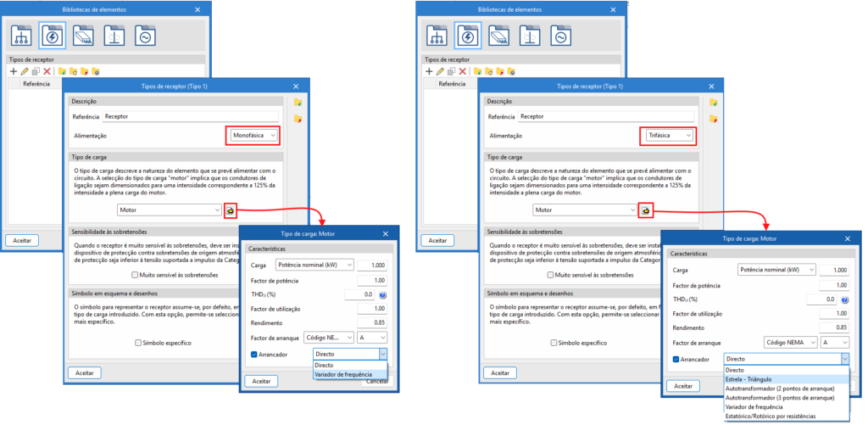Click the top folder icon beside Descrição in the Trifásica dialog
This screenshot has width=868, height=425.
point(714,102)
